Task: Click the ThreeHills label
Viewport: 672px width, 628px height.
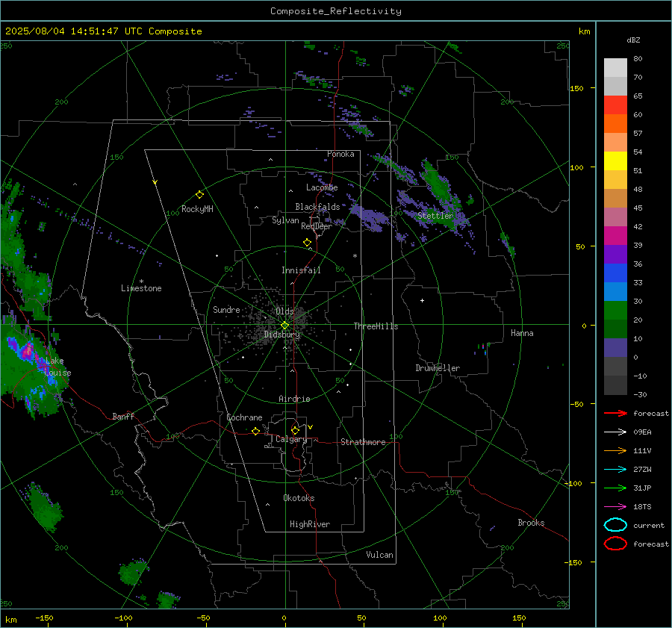Action: click(x=376, y=326)
